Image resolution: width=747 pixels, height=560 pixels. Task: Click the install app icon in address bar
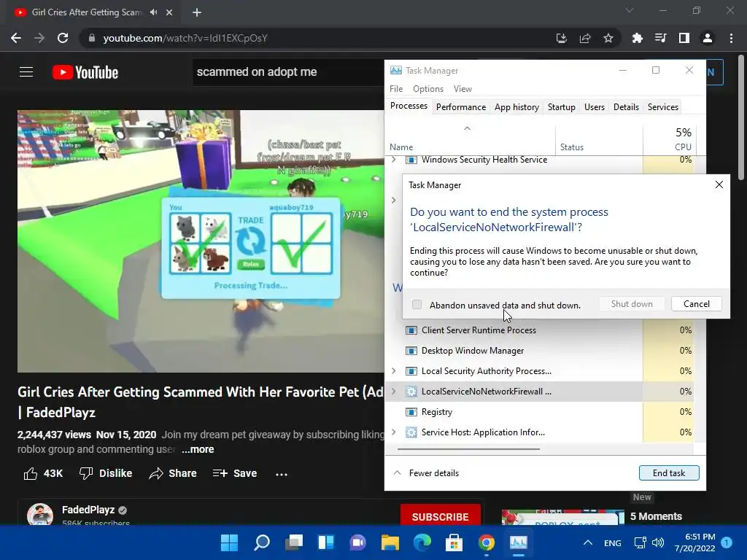562,38
